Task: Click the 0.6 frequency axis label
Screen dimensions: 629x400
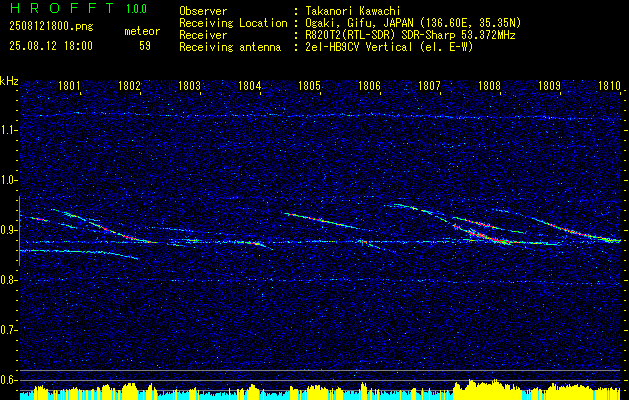Action: (8, 380)
